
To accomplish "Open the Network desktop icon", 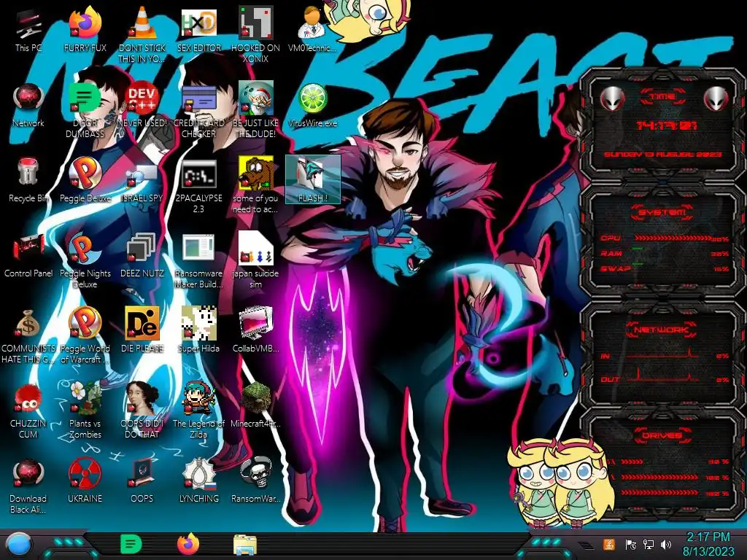I will click(x=28, y=105).
